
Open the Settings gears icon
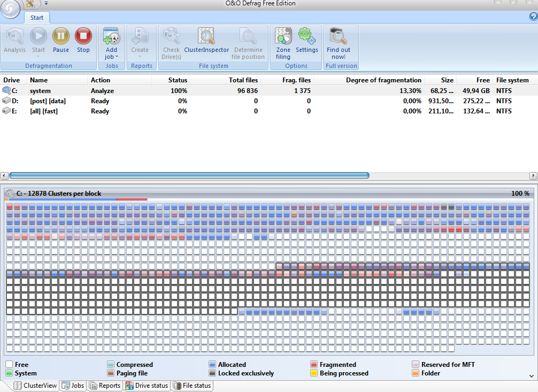307,36
